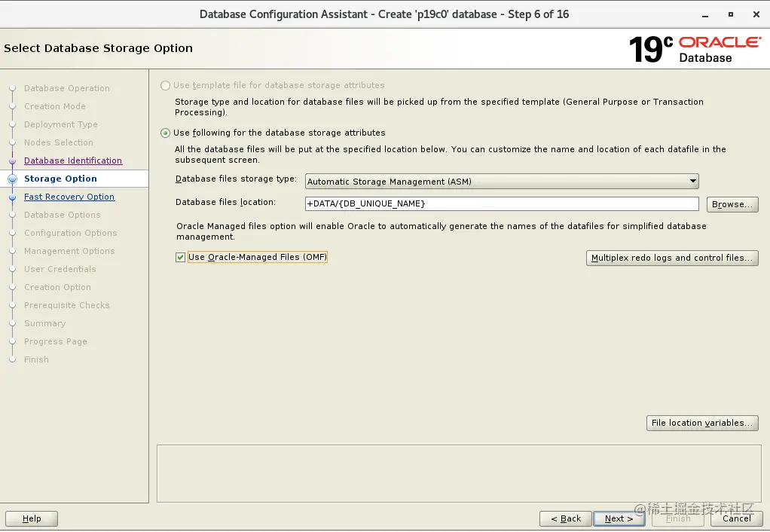Viewport: 770px width, 532px height.
Task: Jump to the Database Identification step
Action: [73, 161]
